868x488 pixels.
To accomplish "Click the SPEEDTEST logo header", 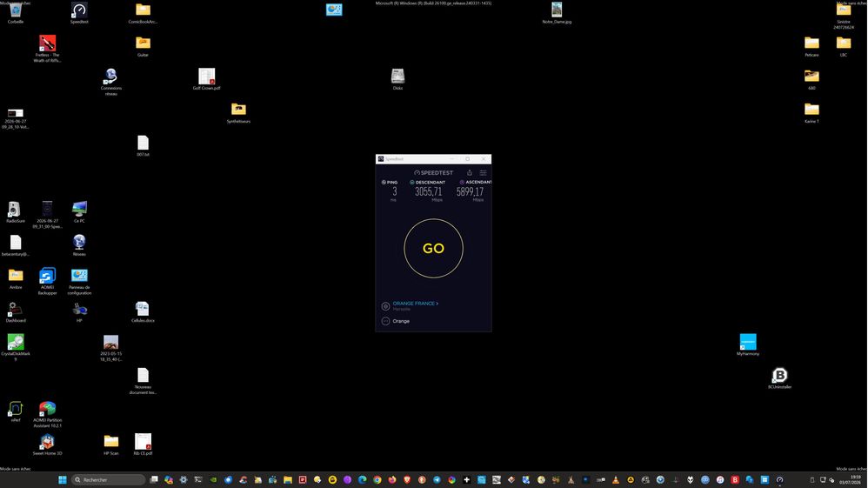I will tap(433, 173).
